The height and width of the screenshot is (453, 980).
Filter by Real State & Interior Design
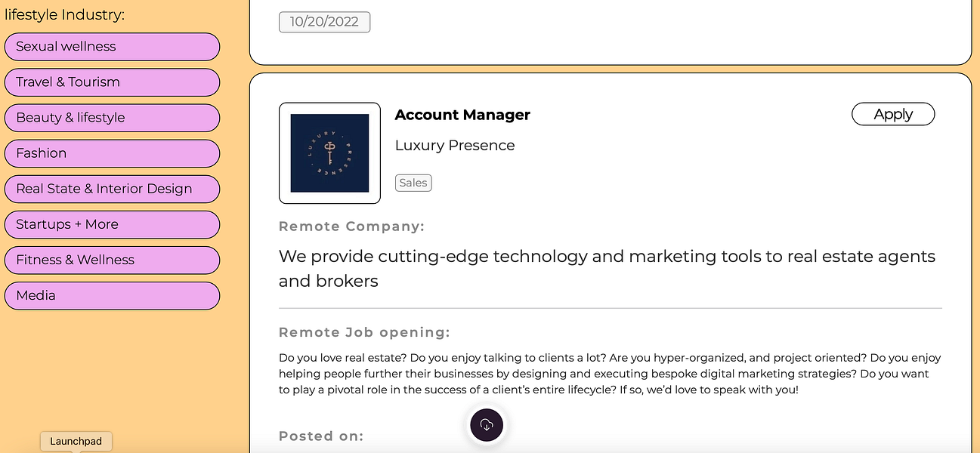point(112,189)
